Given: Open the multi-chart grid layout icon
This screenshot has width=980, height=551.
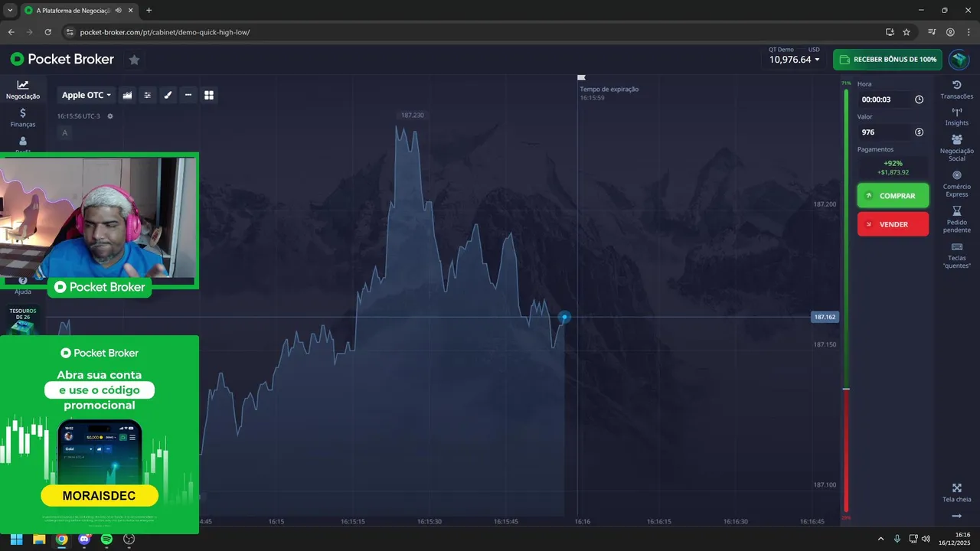Looking at the screenshot, I should pos(209,95).
